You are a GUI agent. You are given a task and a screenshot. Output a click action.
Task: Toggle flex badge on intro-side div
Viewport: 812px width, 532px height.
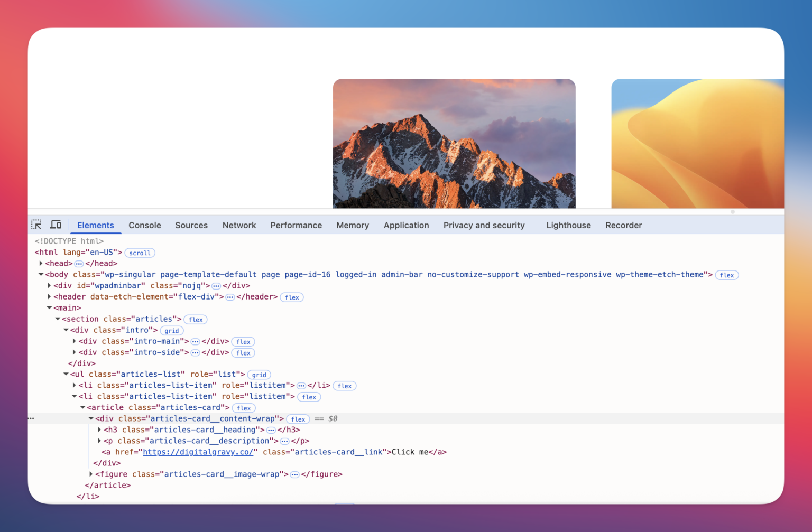[x=243, y=353]
